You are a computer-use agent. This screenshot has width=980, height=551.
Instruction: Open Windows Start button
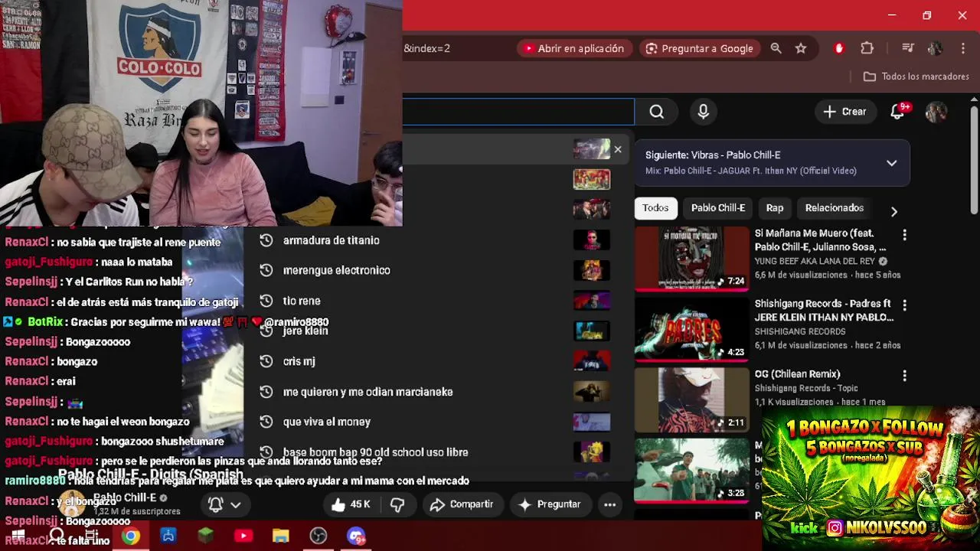18,536
